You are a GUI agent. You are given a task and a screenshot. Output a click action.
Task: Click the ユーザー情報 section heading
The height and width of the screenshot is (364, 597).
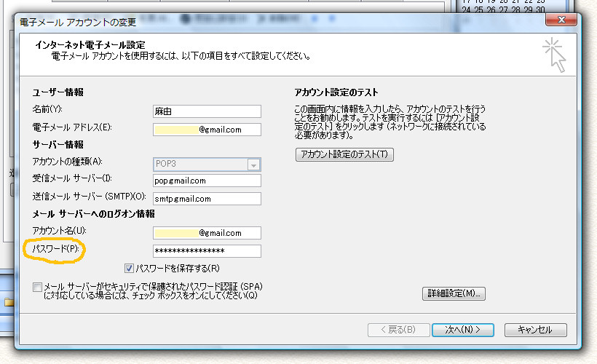(x=58, y=92)
